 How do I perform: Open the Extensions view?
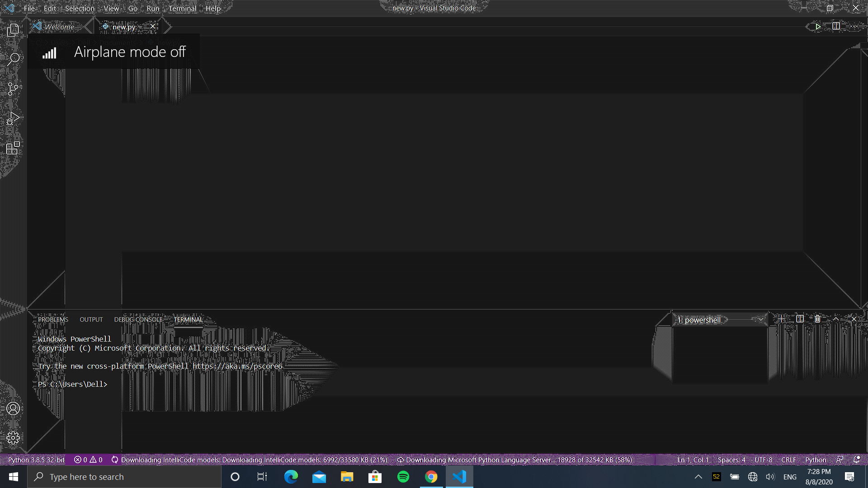point(13,148)
